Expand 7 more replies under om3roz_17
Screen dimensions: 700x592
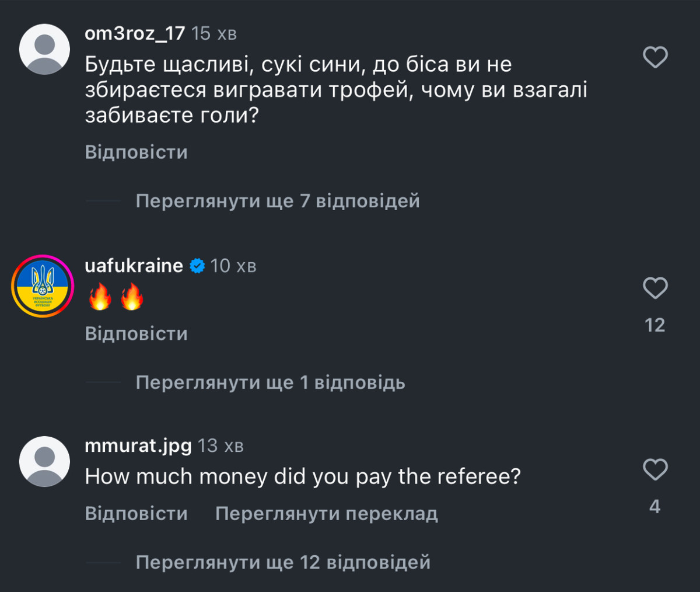coord(277,201)
